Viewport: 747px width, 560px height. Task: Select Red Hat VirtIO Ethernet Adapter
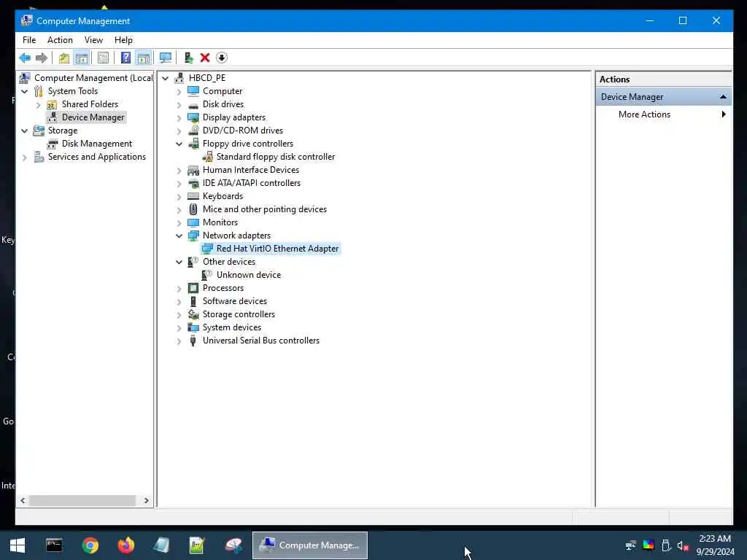pyautogui.click(x=277, y=249)
